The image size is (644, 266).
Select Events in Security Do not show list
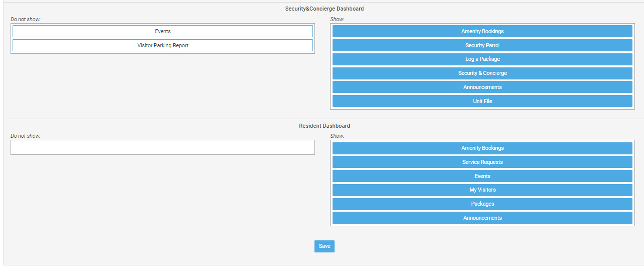coord(163,31)
